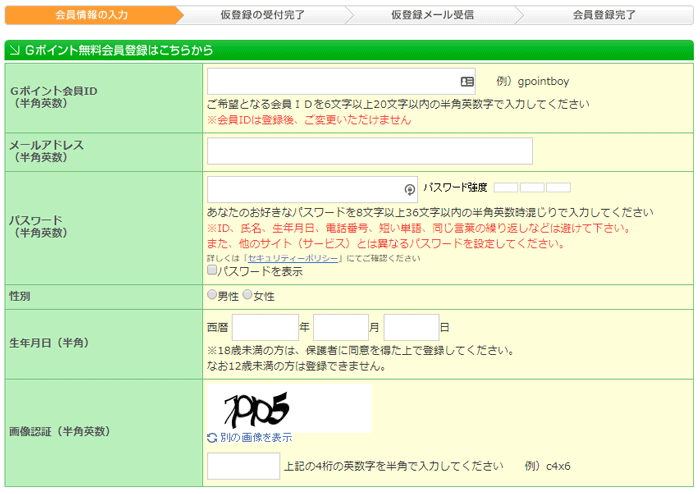
Task: Click the ご希望となる会員ＩＤ instruction text
Action: (398, 104)
